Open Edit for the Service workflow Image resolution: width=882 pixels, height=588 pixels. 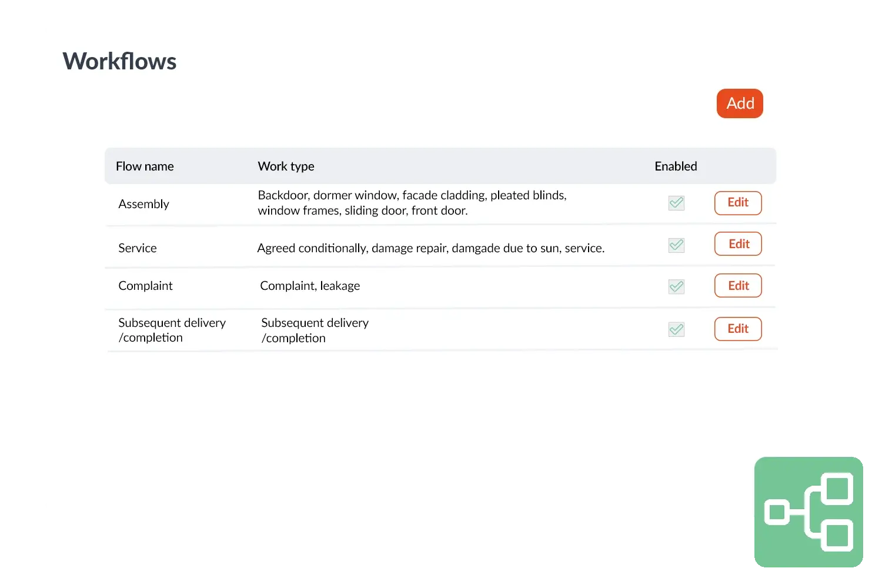point(738,244)
